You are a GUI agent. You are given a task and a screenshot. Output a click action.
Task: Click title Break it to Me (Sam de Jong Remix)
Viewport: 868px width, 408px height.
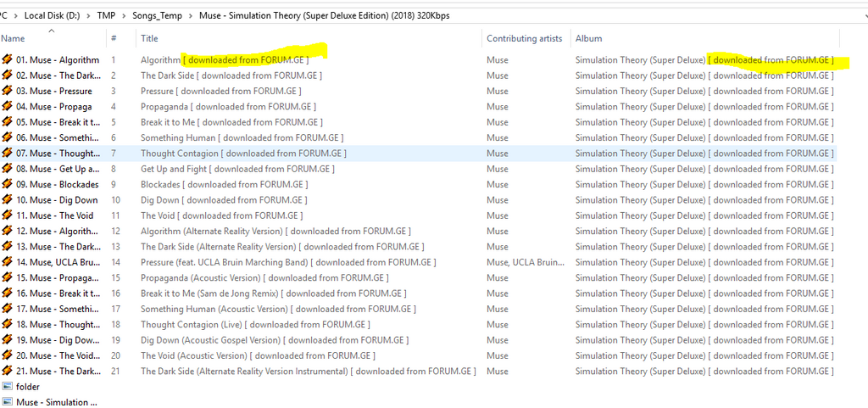tap(274, 293)
